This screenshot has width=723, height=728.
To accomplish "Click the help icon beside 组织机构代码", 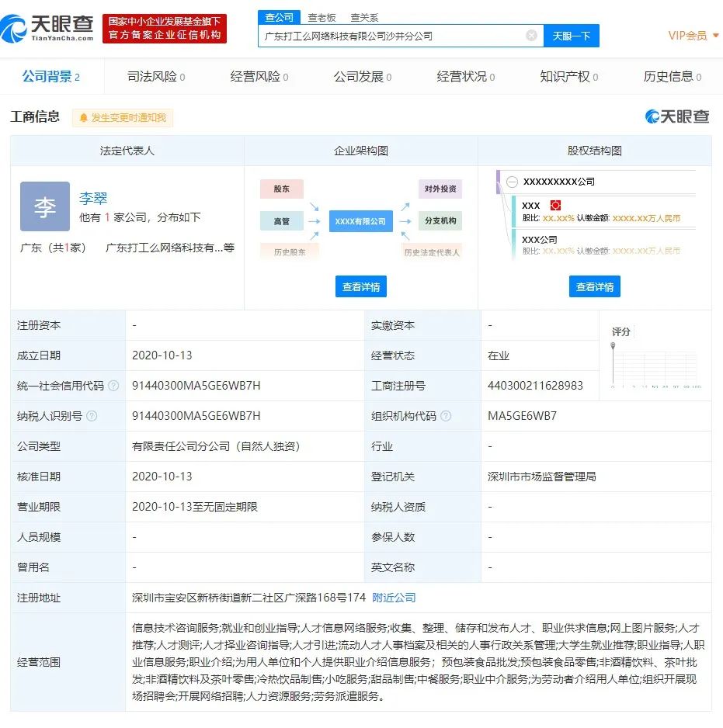I will tap(446, 416).
